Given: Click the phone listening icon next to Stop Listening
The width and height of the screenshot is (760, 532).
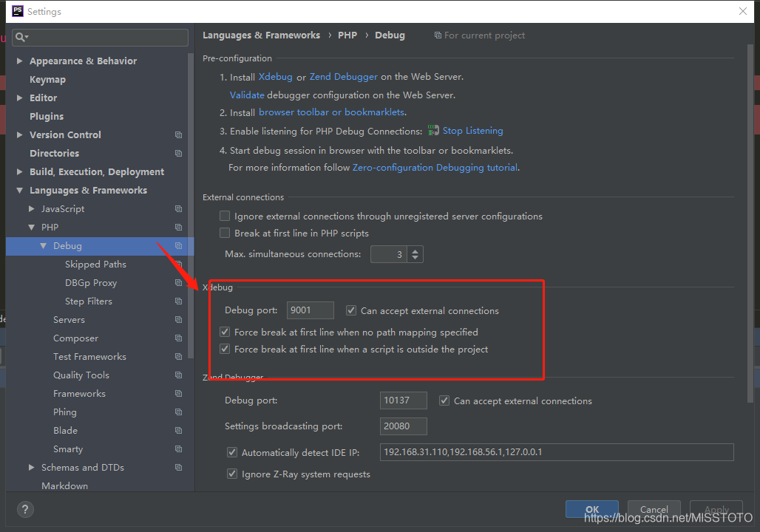Looking at the screenshot, I should (x=432, y=130).
